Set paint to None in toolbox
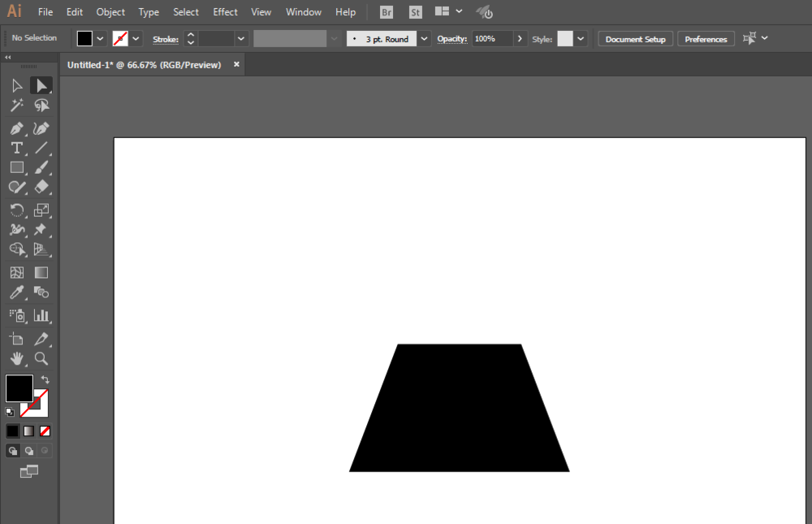 click(45, 431)
